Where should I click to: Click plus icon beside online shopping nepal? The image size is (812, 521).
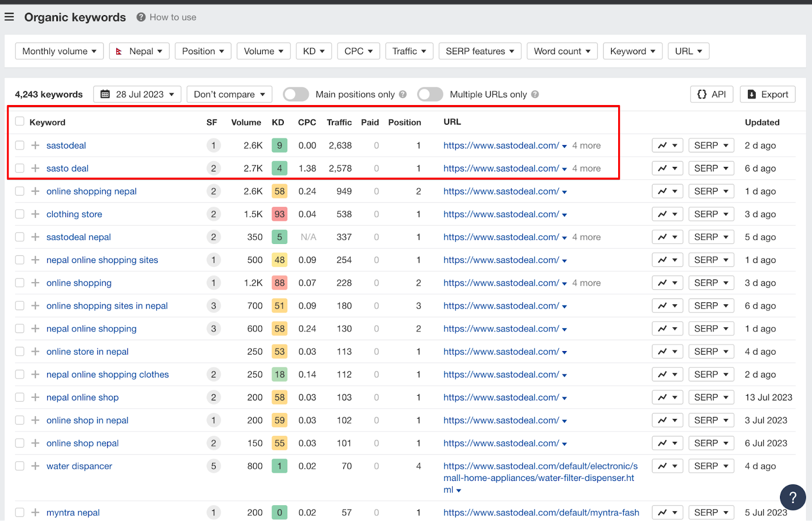point(35,191)
